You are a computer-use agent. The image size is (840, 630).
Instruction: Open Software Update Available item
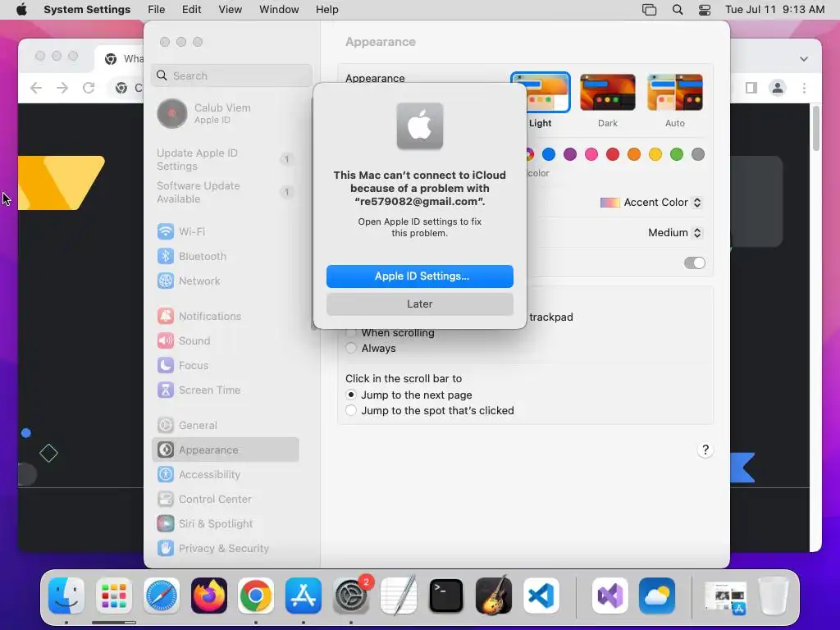[225, 192]
